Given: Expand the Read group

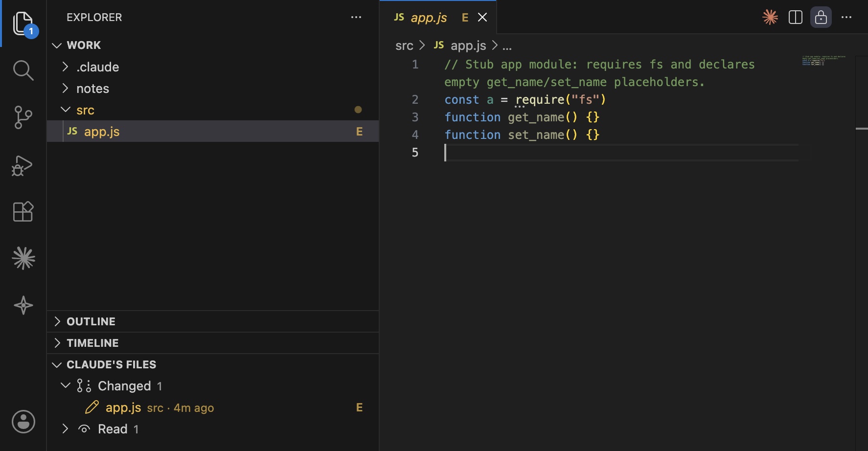Looking at the screenshot, I should [213, 429].
